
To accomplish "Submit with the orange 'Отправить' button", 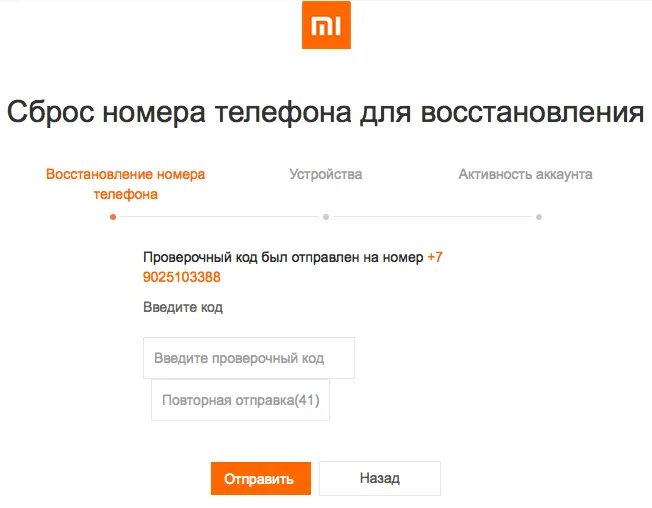I will click(261, 478).
